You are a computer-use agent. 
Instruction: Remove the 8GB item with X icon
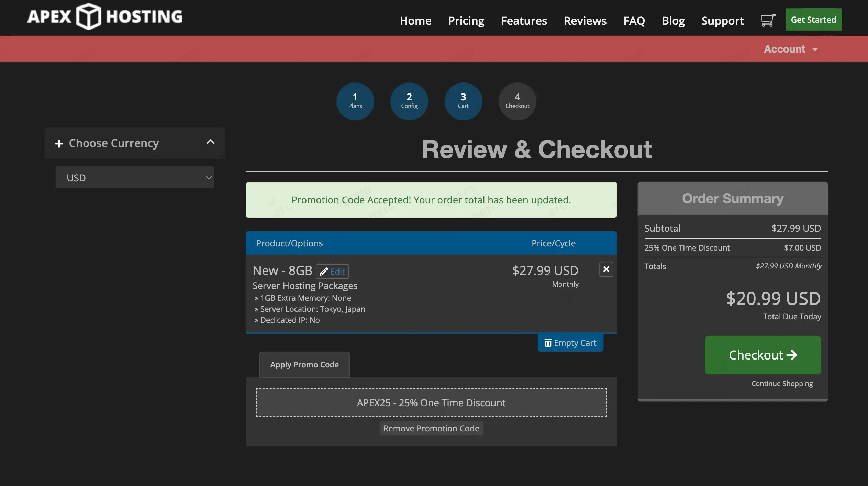[606, 269]
